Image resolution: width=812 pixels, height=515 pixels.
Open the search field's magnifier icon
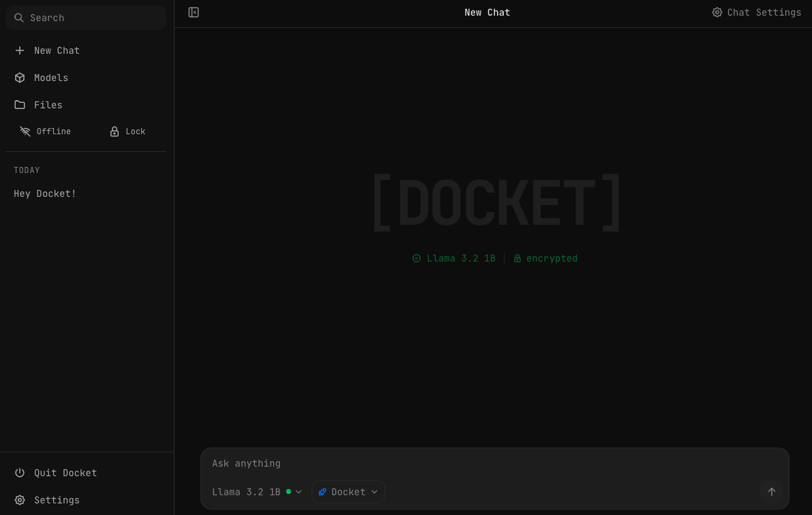coord(19,18)
